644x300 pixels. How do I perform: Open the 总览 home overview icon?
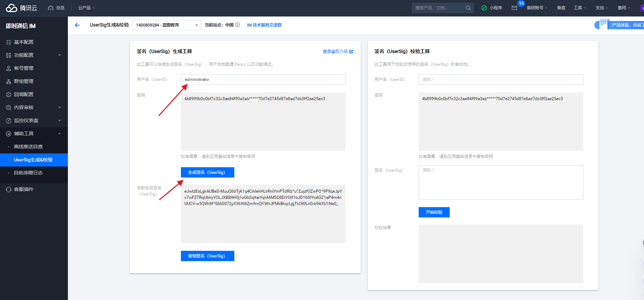point(51,8)
